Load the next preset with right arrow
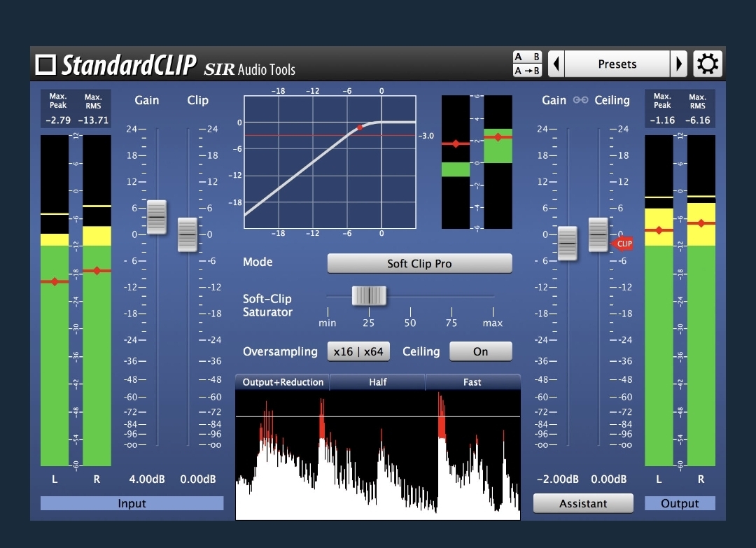Image resolution: width=756 pixels, height=548 pixels. (x=678, y=63)
